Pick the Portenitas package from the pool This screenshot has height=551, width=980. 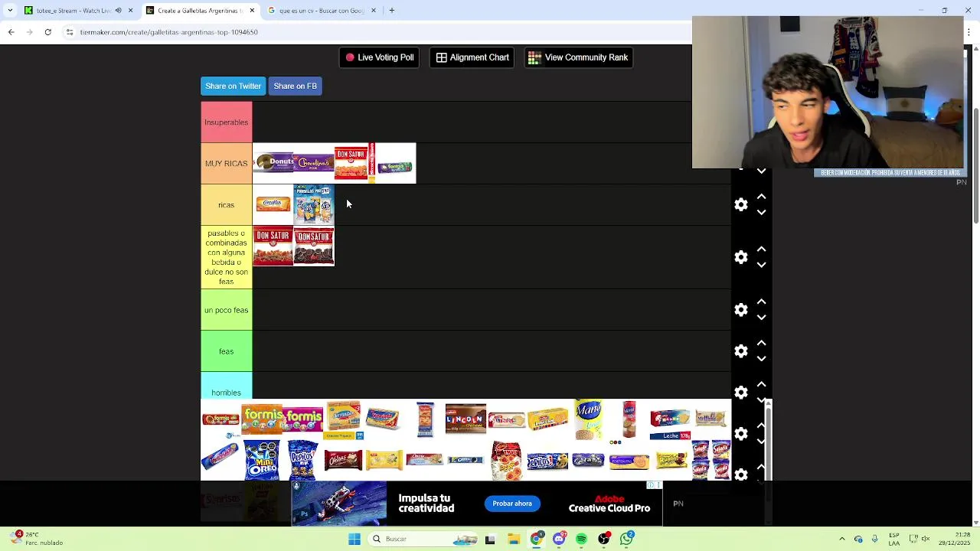pos(629,461)
